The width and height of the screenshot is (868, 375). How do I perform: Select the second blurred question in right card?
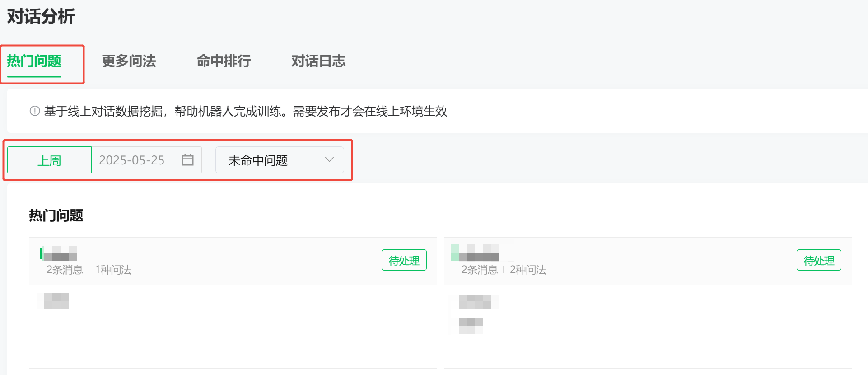pyautogui.click(x=470, y=325)
